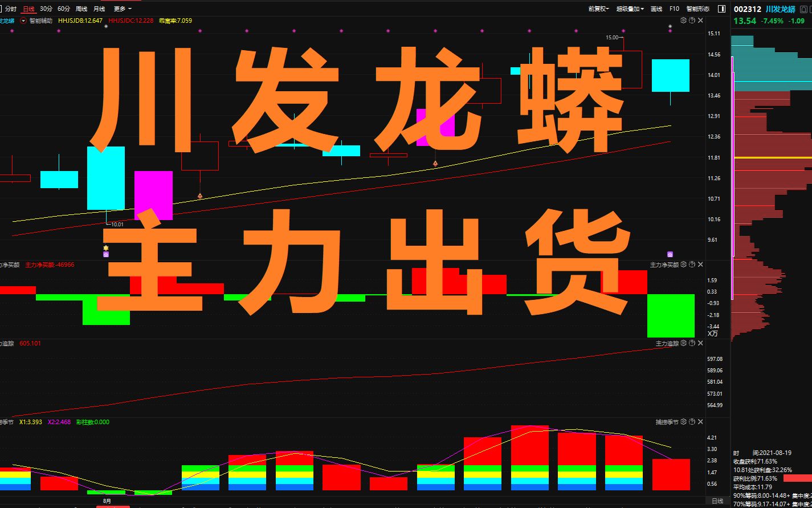
Task: Open settings gear of main K-line panel
Action: pyautogui.click(x=683, y=21)
